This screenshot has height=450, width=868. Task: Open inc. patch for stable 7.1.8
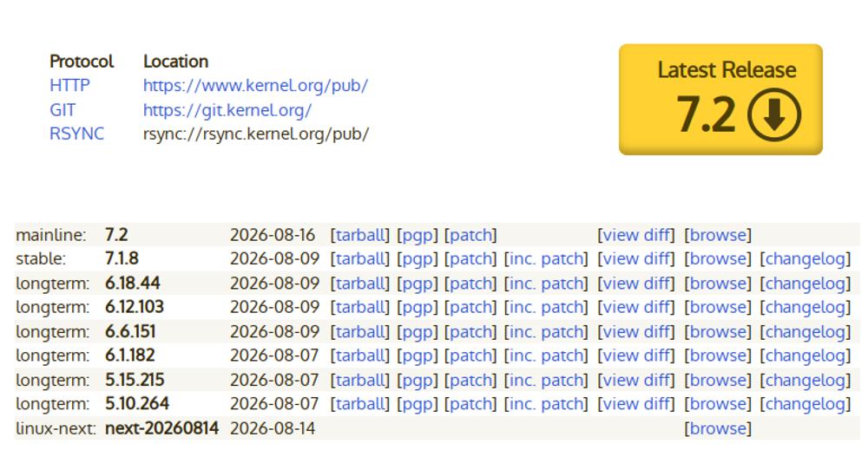546,258
